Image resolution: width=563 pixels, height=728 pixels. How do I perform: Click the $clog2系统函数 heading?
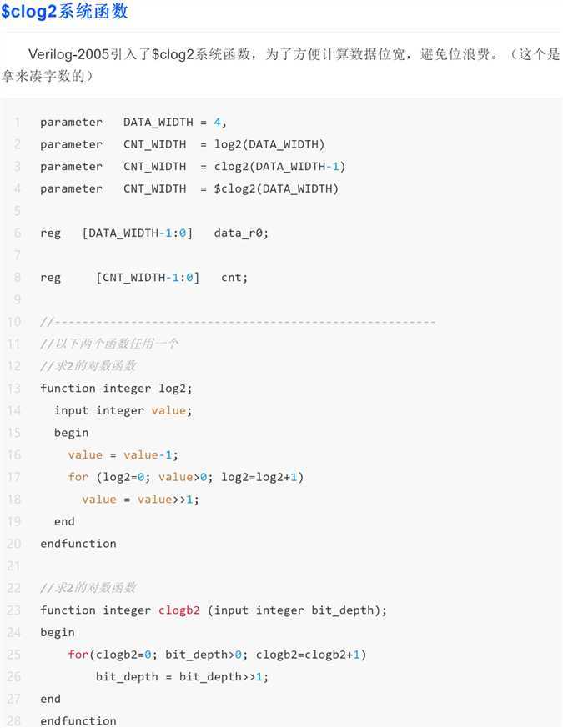(64, 11)
